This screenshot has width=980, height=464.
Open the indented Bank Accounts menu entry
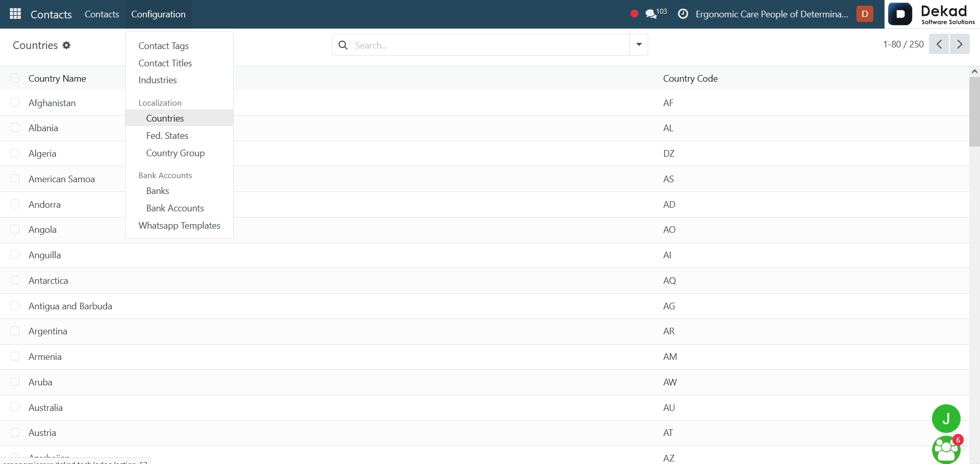(179, 208)
